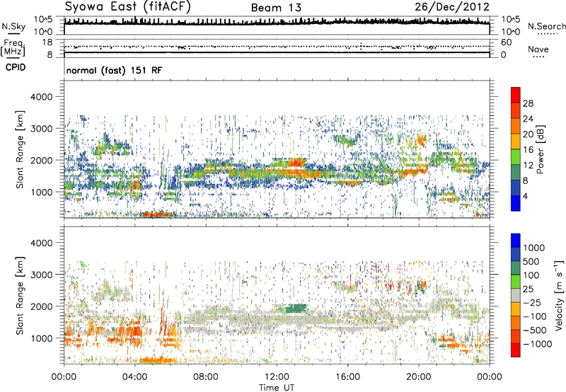This screenshot has height=392, width=566.
Task: Click the "2000" tick label in the power panel
Action: click(x=41, y=160)
